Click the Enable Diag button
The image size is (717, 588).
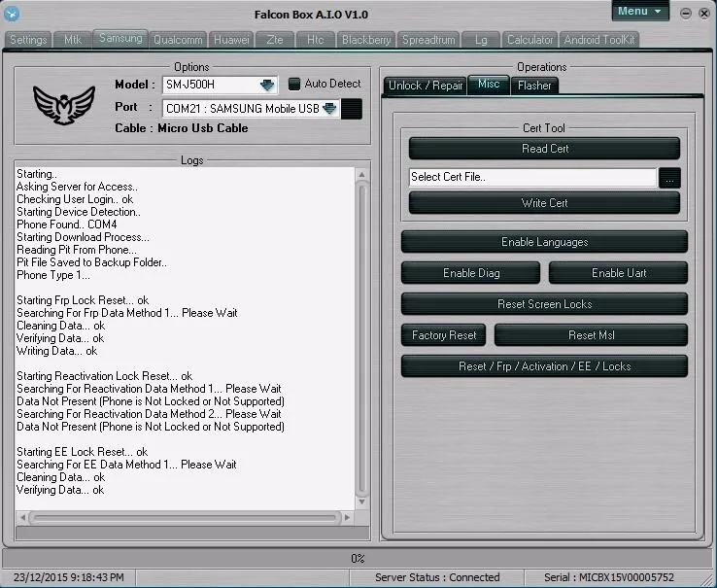tap(471, 273)
